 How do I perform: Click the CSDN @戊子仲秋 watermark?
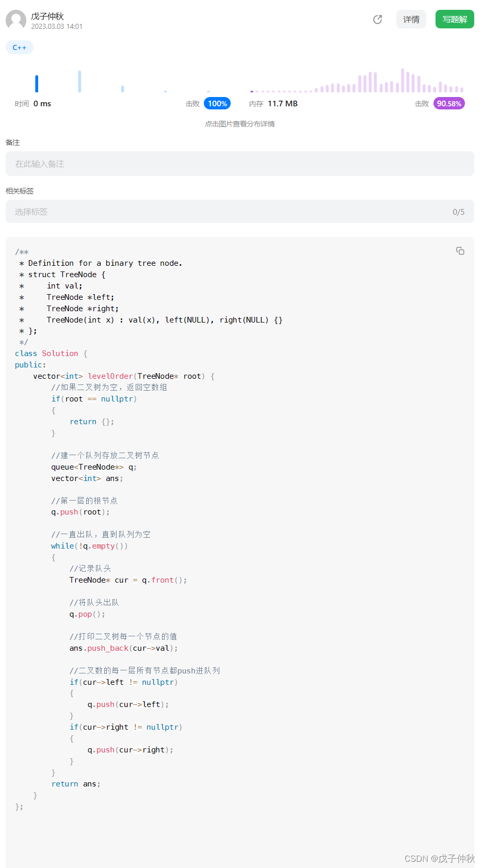(440, 858)
